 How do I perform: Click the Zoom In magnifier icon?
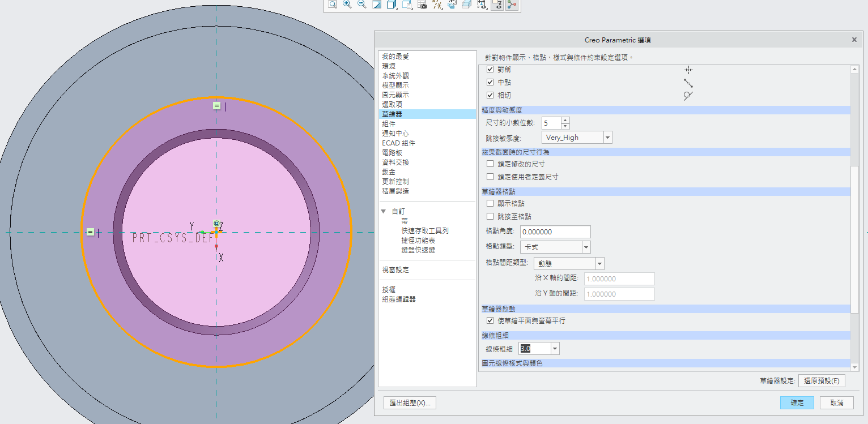tap(347, 5)
